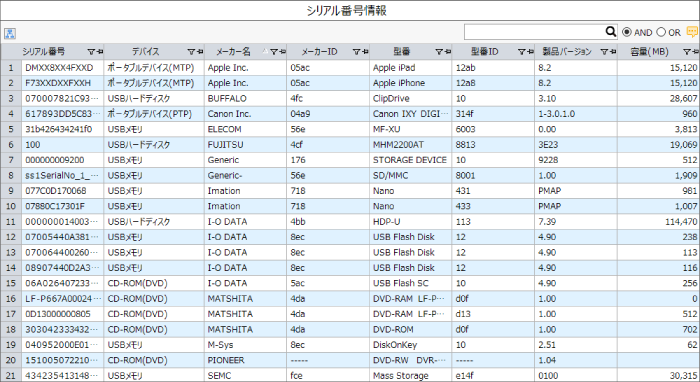Open filter for デバイス column
This screenshot has height=382, width=700.
click(x=191, y=52)
